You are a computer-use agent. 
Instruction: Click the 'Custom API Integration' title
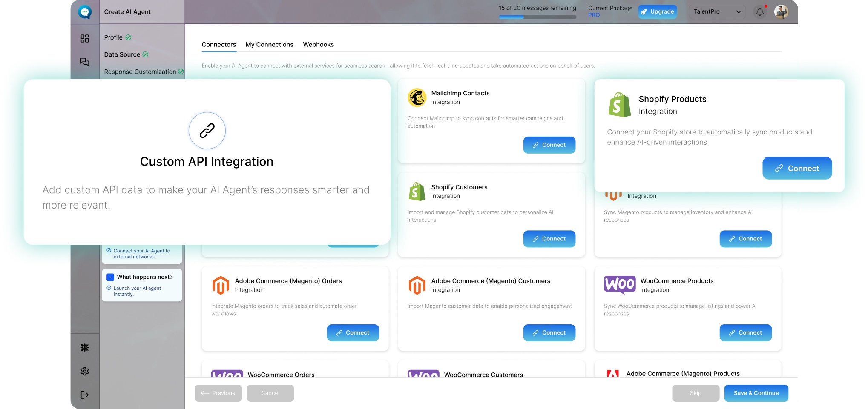coord(207,162)
